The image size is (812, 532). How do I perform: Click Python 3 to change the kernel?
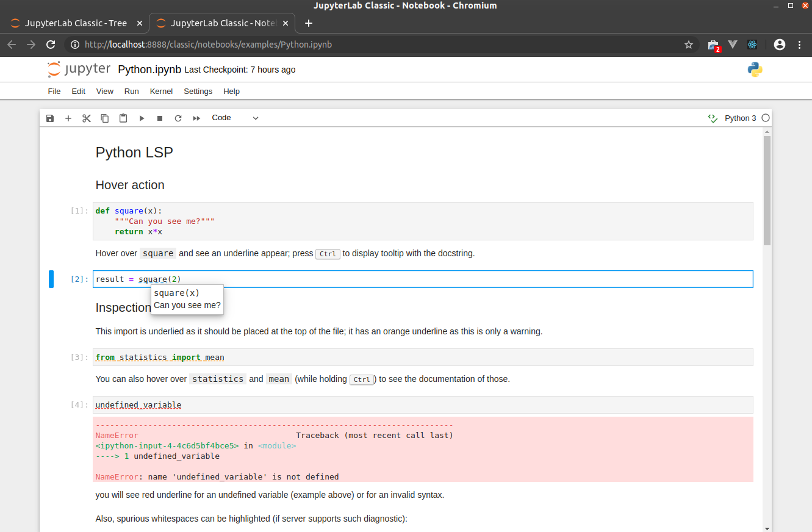(739, 118)
